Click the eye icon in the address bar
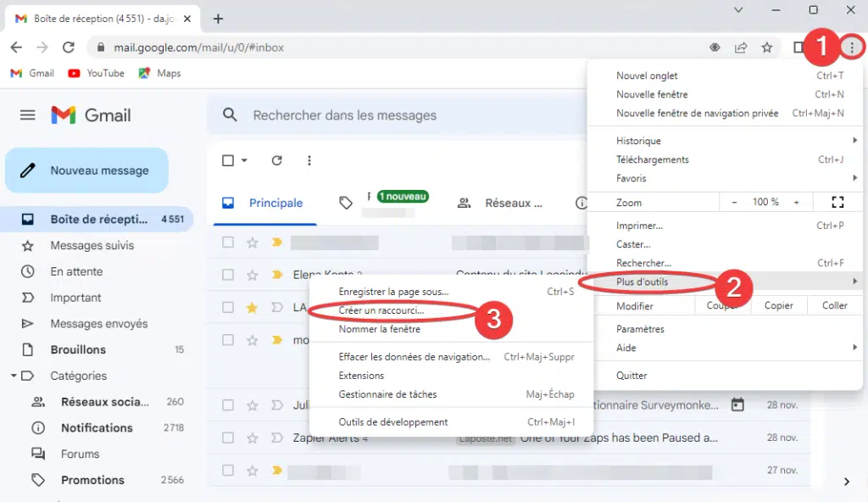The width and height of the screenshot is (868, 502). click(x=715, y=47)
